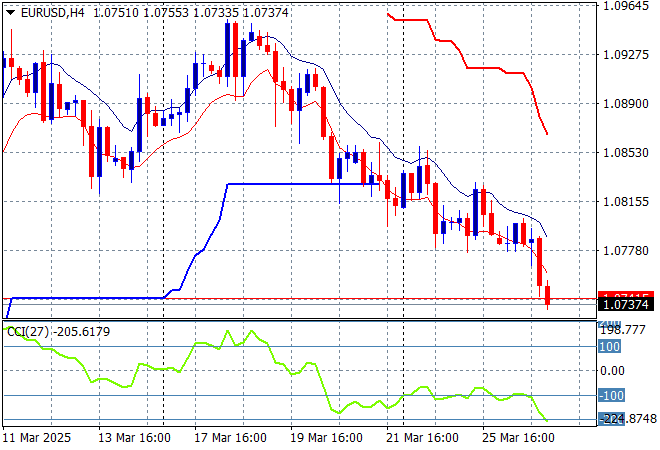Click the CCI scale value -224.8748

(628, 419)
